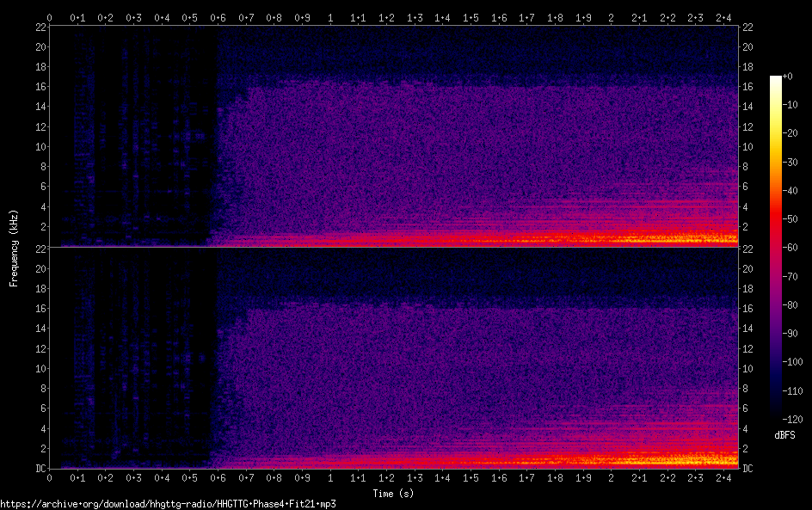The height and width of the screenshot is (510, 812).
Task: Click the 'DC' label at bottom left
Action: [x=40, y=468]
